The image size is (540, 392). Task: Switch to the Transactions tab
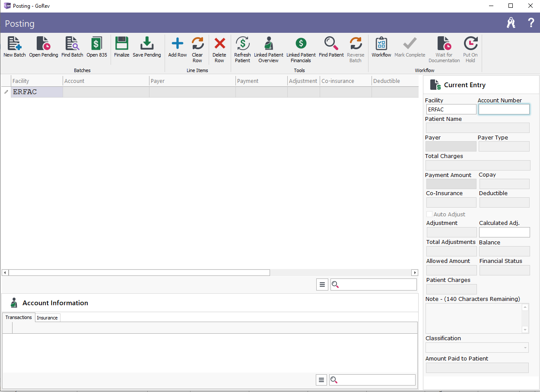point(19,317)
